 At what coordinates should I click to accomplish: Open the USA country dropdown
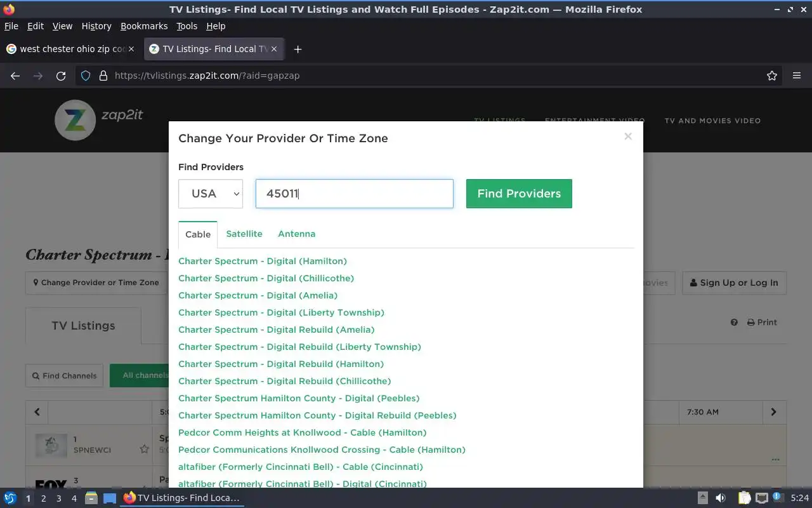[x=211, y=194]
